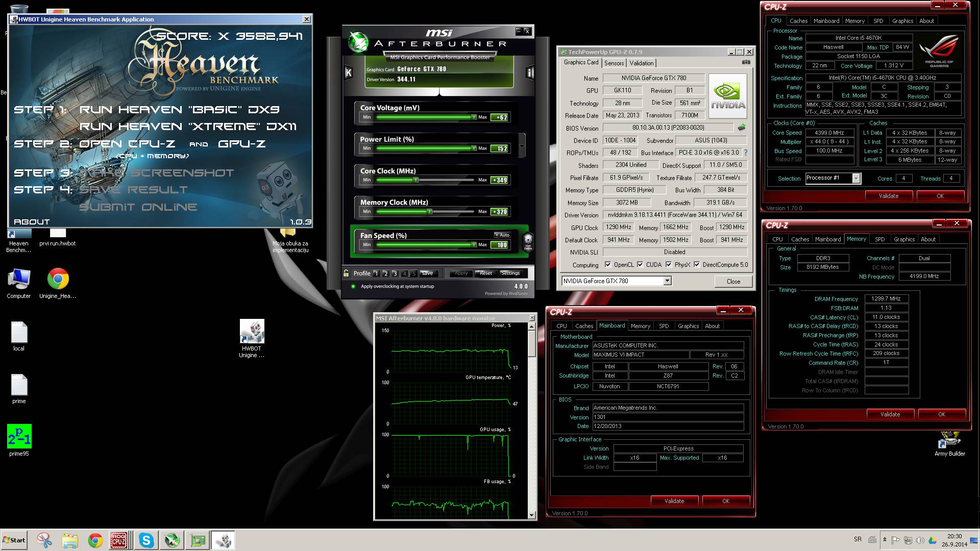Open About tab in top CPU-Z window
Viewport: 980px width, 551px height.
[926, 21]
